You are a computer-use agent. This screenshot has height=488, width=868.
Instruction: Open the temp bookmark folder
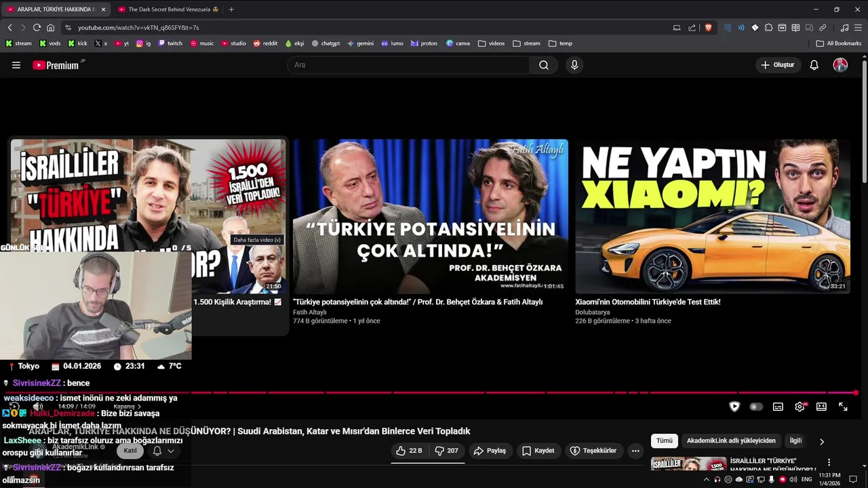(x=561, y=43)
